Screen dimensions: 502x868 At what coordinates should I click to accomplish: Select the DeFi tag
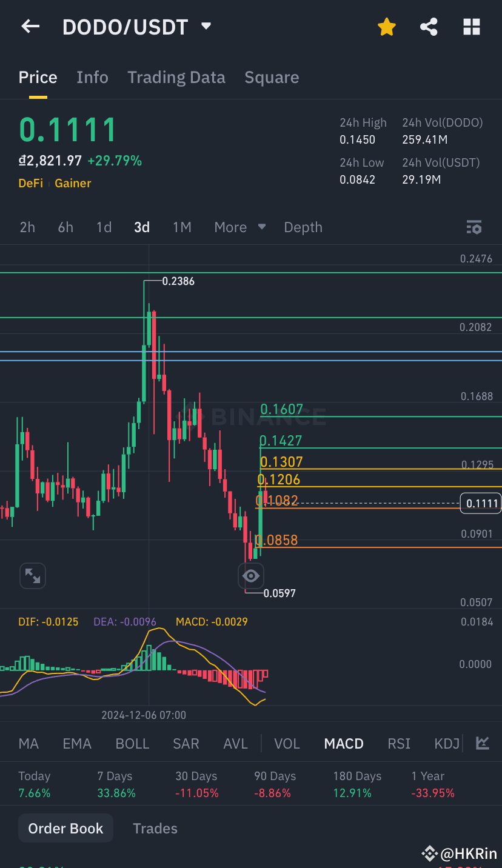30,183
